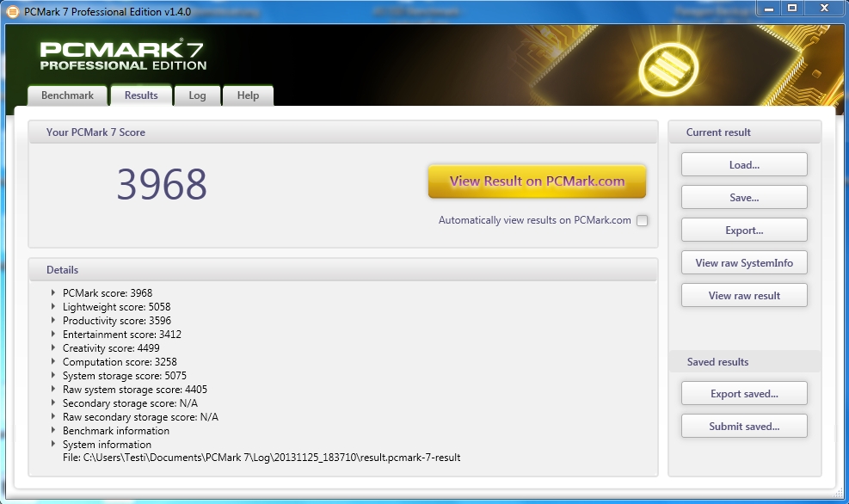Expand the Computation score: 3258 row

point(53,361)
